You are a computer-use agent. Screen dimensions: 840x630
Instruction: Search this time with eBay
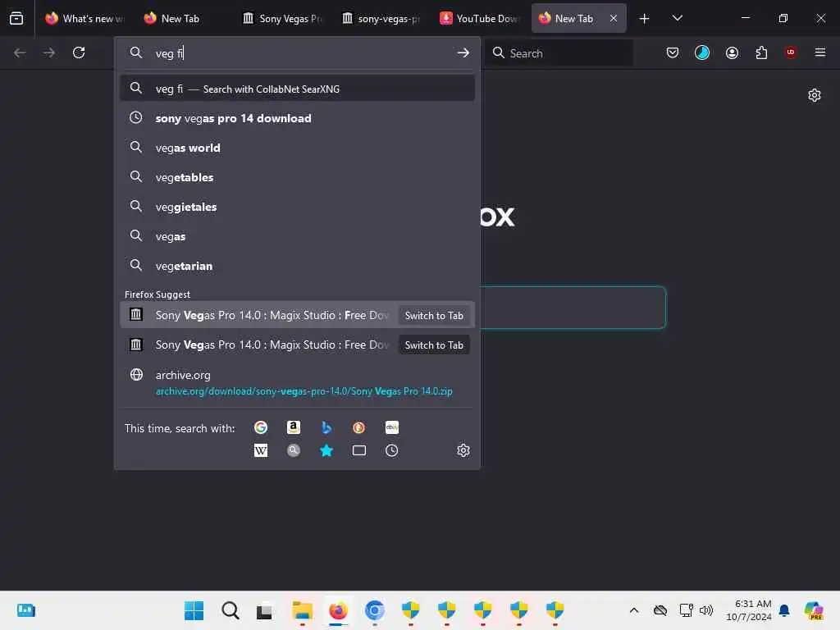391,427
